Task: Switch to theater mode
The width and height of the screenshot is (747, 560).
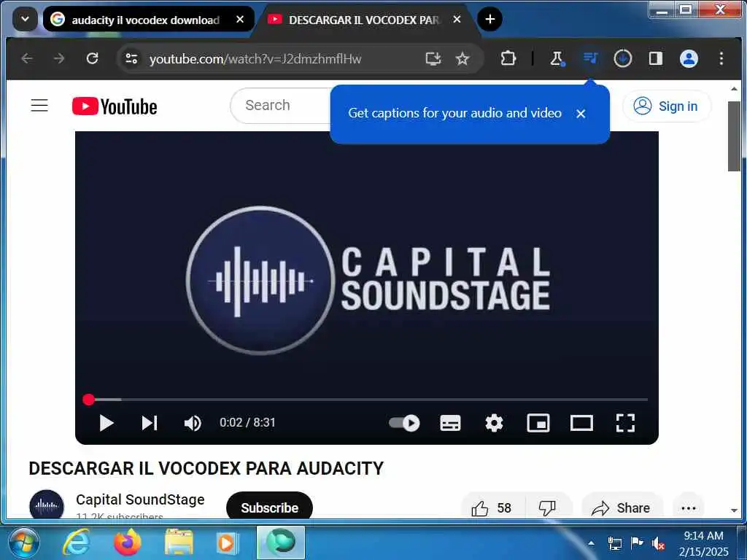Action: click(581, 423)
